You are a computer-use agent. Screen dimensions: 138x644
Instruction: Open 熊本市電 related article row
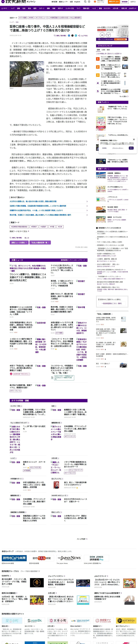tap(49, 215)
